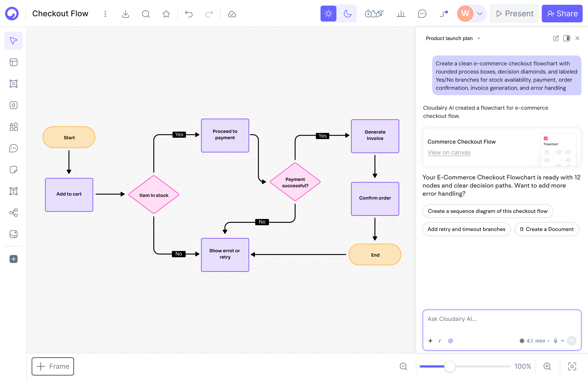Redo the last action
The width and height of the screenshot is (588, 380).
pos(209,14)
